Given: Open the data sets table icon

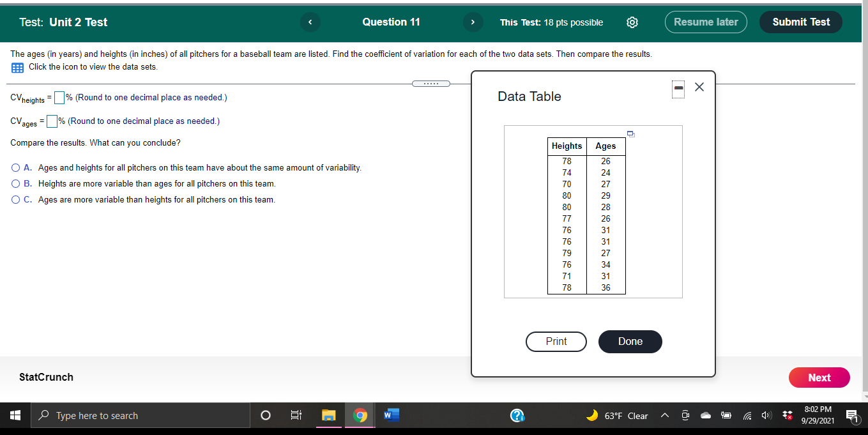Looking at the screenshot, I should (x=16, y=66).
